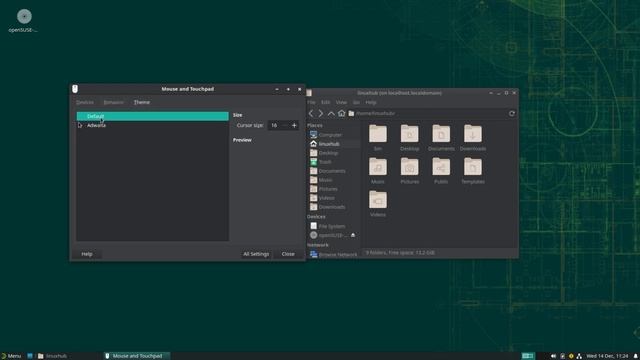This screenshot has width=640, height=360.
Task: Select the Videos folder icon in the file view
Action: (x=378, y=200)
